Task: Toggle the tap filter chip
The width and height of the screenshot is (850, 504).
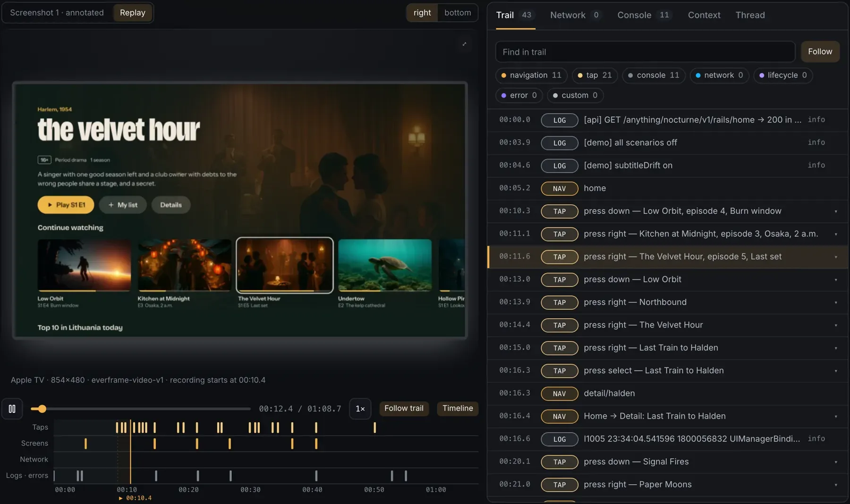Action: 595,75
